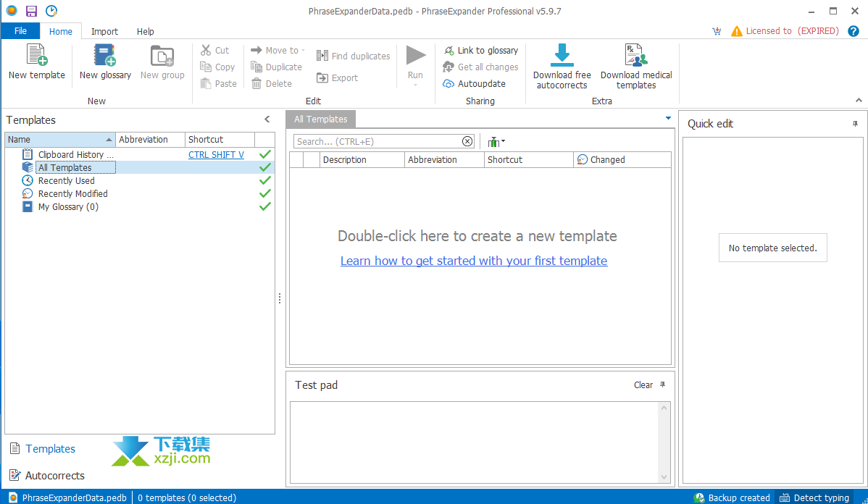Select Recently Modified in the tree

click(x=72, y=193)
